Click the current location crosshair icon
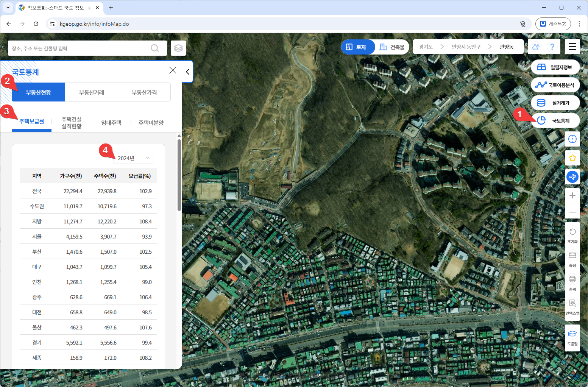588x387 pixels. [x=572, y=139]
